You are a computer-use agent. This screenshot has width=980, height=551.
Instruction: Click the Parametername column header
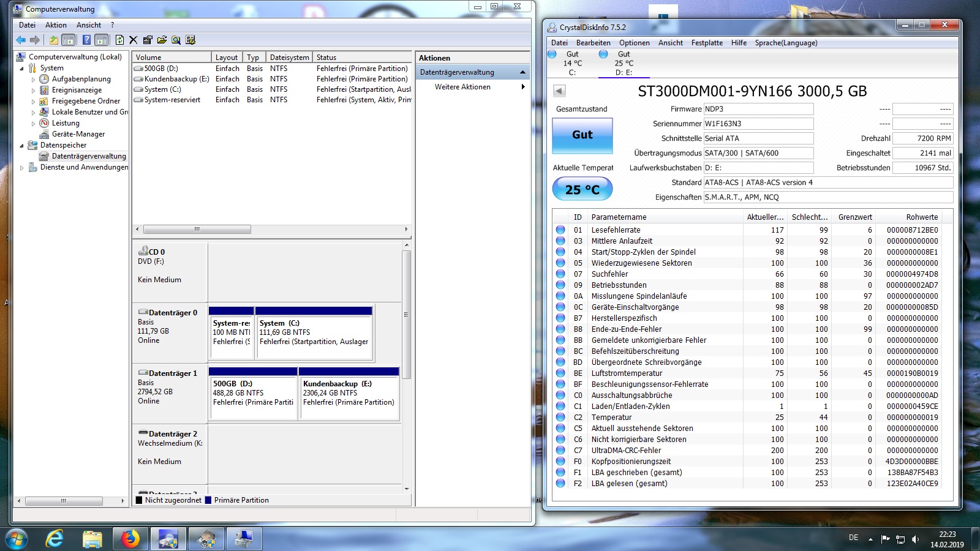coord(664,217)
